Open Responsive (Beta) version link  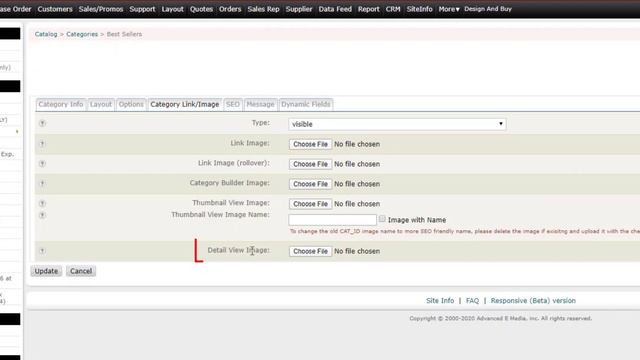point(533,301)
